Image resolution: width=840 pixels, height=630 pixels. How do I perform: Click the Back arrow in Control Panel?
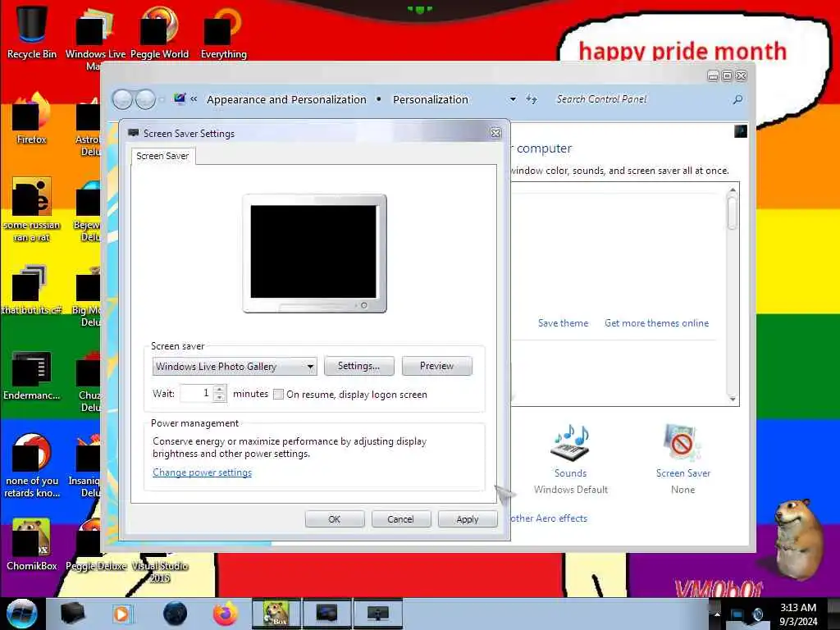(x=123, y=99)
